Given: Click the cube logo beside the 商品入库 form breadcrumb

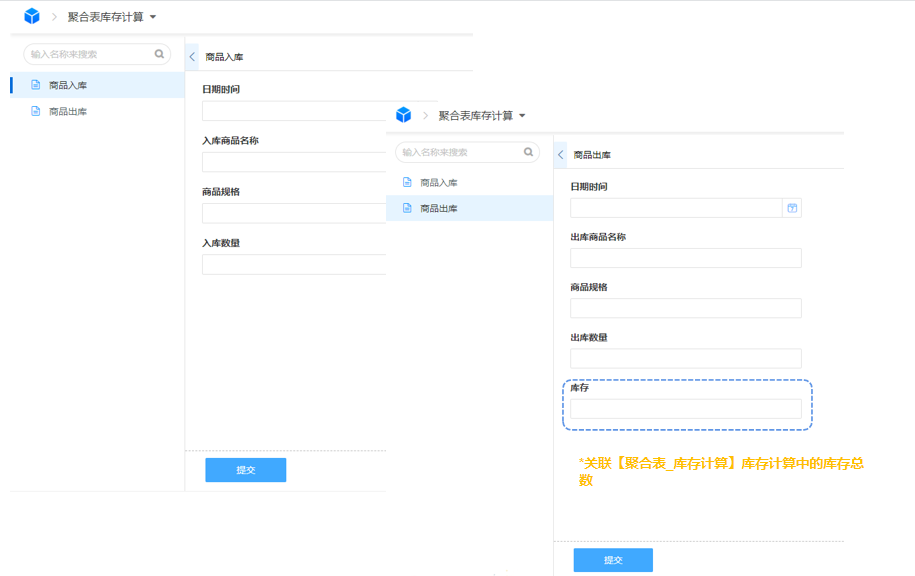Looking at the screenshot, I should pyautogui.click(x=32, y=17).
